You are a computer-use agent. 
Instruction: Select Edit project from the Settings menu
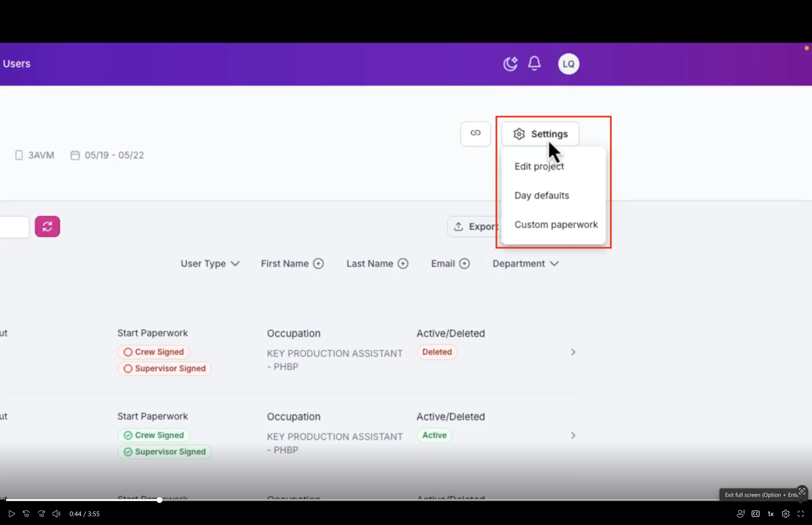pos(539,166)
